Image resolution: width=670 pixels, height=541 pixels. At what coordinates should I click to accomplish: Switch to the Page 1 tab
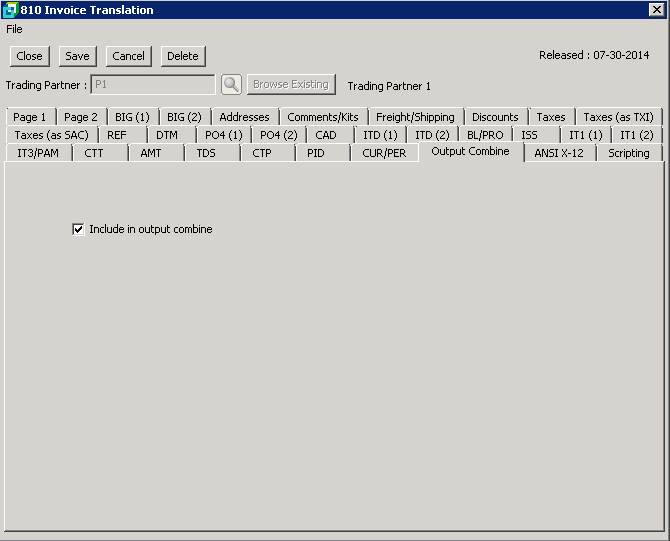[29, 117]
